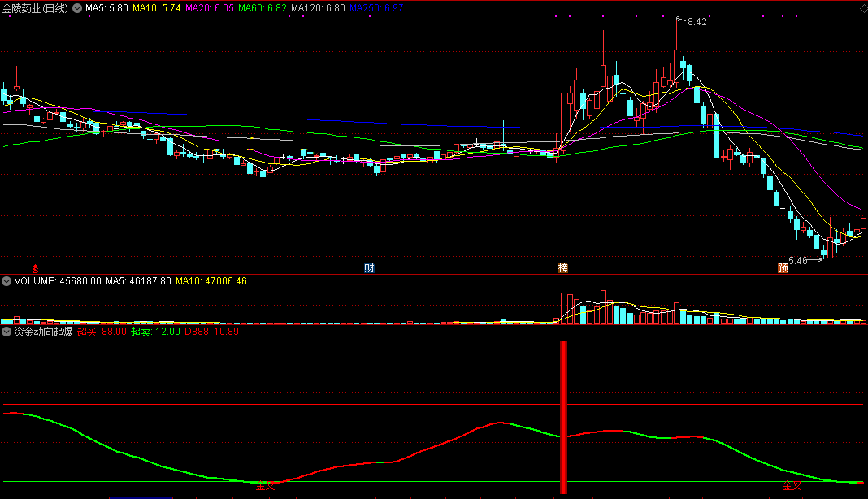This screenshot has height=499, width=868.
Task: Select the MA250: 6.97 label
Action: pos(376,8)
